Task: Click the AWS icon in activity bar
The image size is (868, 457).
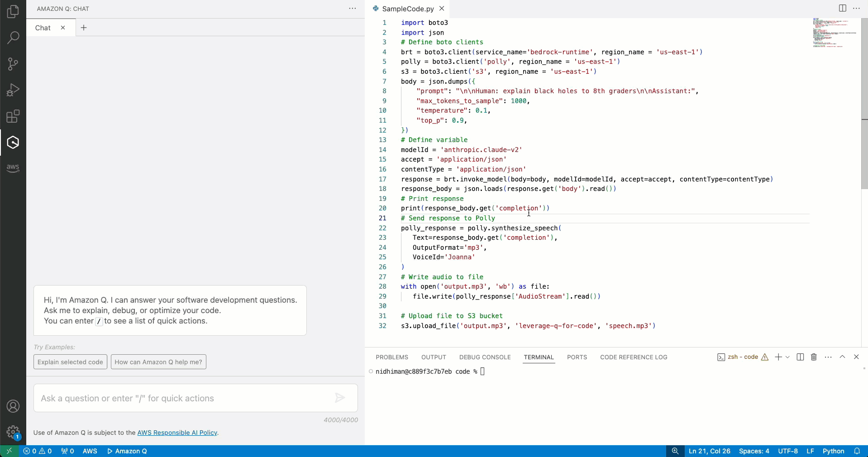Action: click(x=13, y=168)
